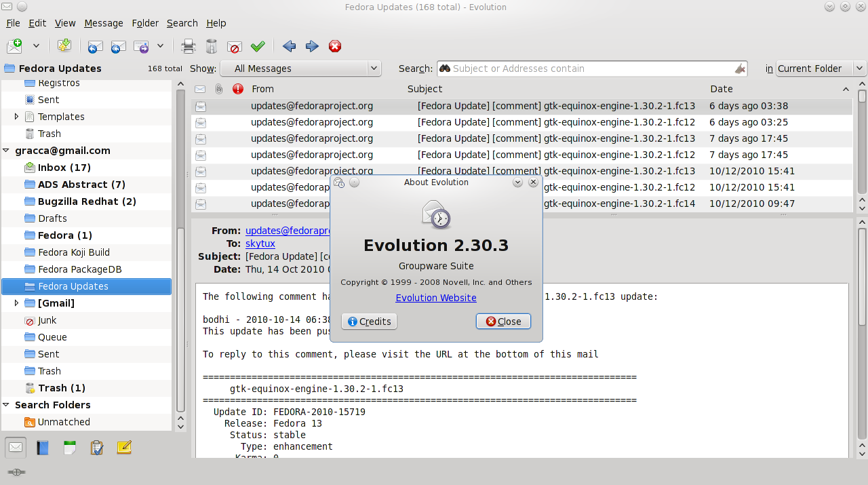This screenshot has width=868, height=485.
Task: Expand the Templates folder
Action: coord(17,117)
